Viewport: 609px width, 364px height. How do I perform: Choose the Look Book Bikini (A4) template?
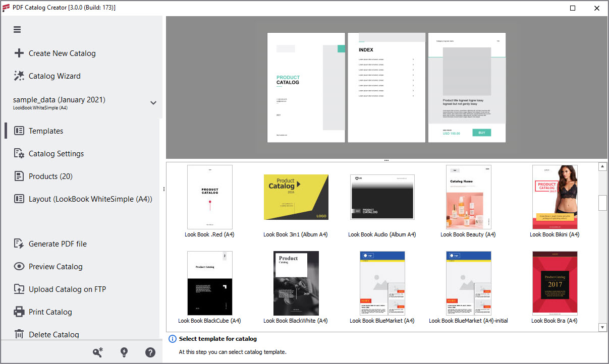point(555,197)
